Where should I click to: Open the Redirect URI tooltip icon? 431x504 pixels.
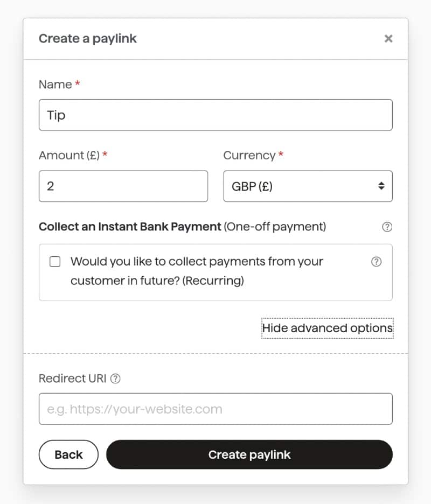coord(115,378)
